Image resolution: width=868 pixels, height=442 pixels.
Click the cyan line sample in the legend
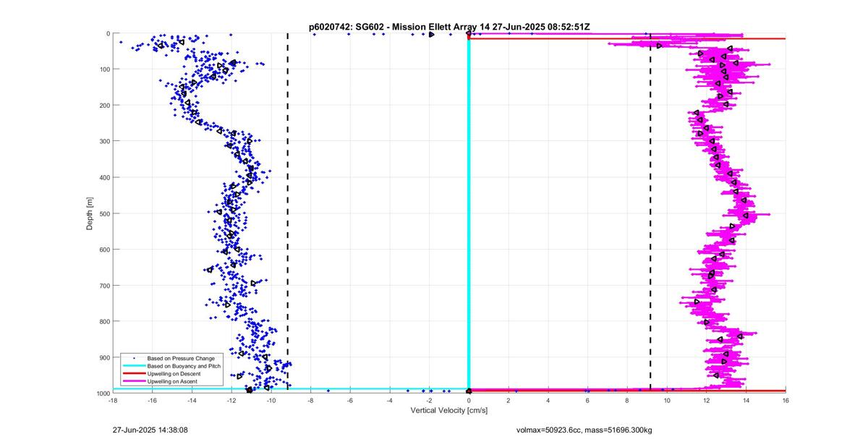(133, 366)
